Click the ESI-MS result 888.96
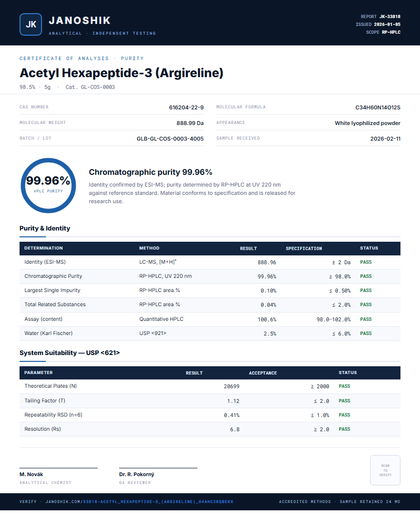Screen dimensions: 420x524 point(267,262)
